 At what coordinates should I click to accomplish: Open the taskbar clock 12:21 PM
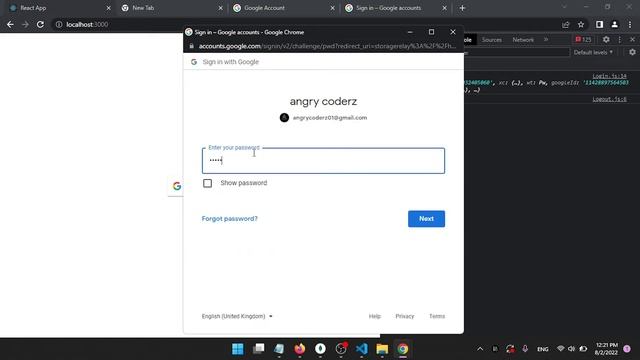pyautogui.click(x=606, y=349)
